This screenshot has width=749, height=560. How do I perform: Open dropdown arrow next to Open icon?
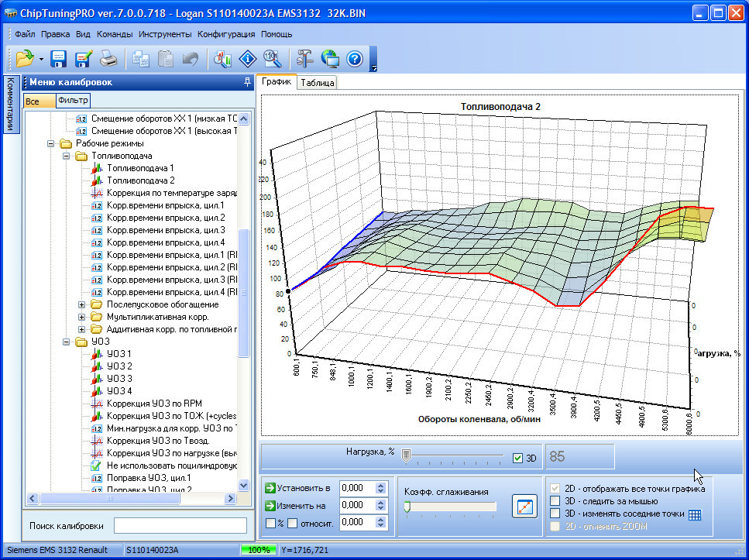point(41,59)
